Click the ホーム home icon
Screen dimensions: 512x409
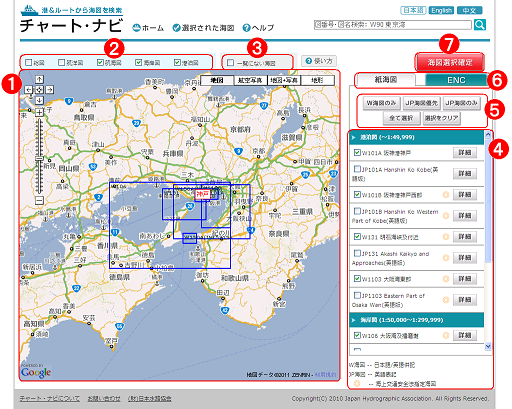tap(136, 28)
